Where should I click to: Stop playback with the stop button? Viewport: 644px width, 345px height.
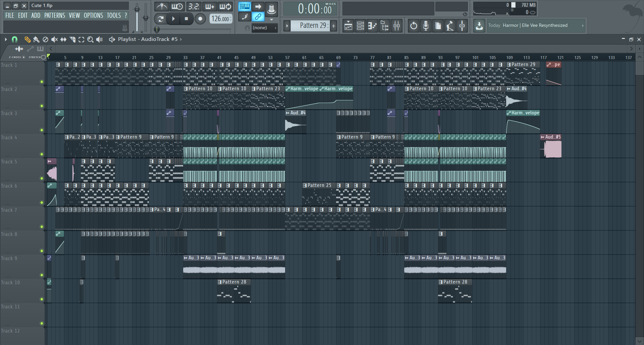[186, 19]
